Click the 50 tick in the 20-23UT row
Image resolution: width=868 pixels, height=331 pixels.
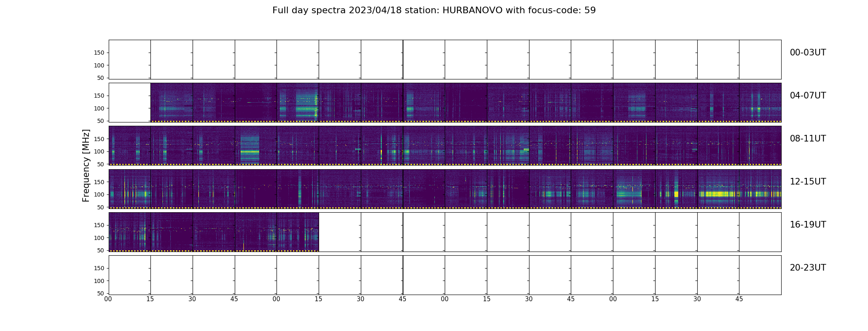101,293
